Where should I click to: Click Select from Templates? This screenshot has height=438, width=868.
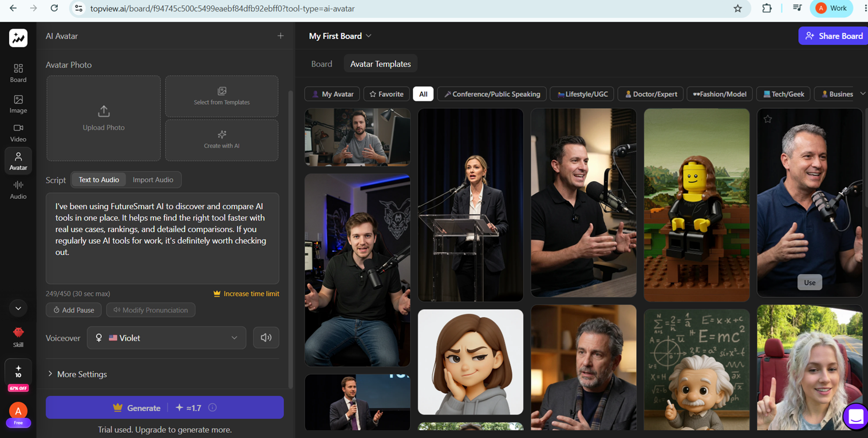click(x=222, y=96)
